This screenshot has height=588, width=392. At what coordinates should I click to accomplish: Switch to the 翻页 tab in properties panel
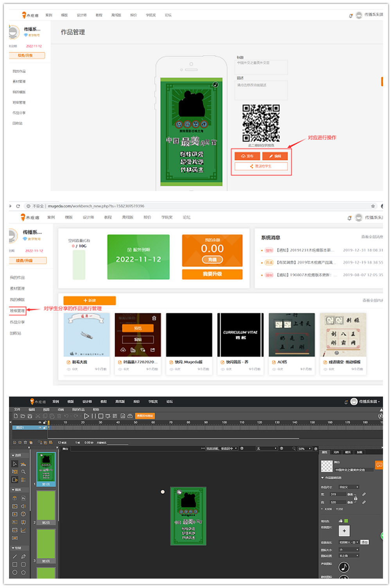[x=348, y=452]
